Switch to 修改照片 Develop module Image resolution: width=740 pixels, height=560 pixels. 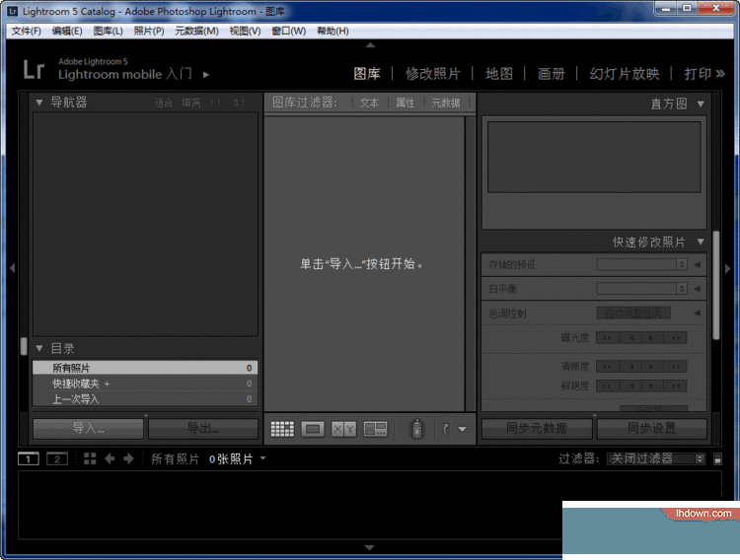click(432, 74)
